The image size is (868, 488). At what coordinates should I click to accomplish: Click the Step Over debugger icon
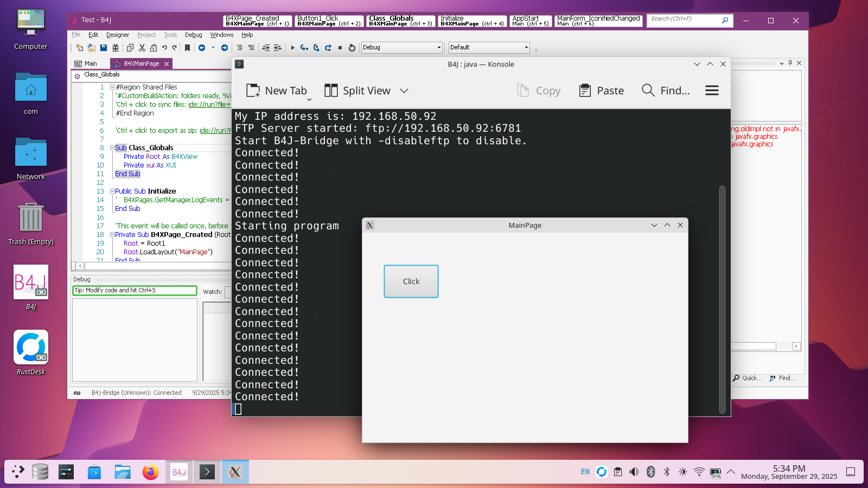click(316, 48)
